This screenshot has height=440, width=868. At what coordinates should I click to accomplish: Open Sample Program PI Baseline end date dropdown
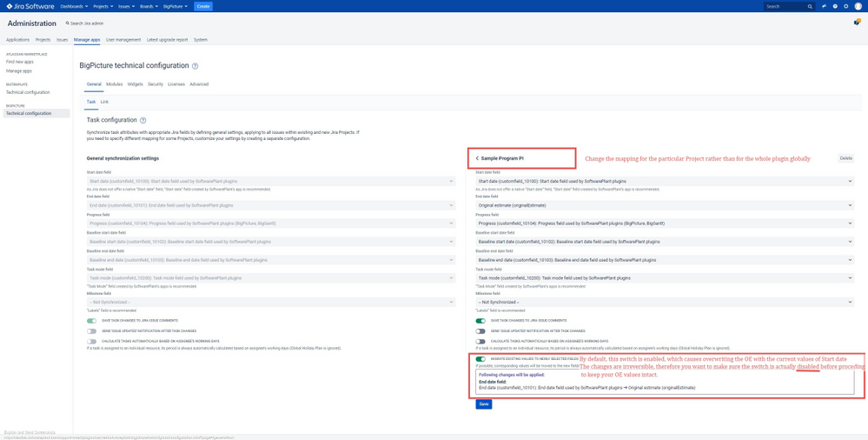(665, 259)
